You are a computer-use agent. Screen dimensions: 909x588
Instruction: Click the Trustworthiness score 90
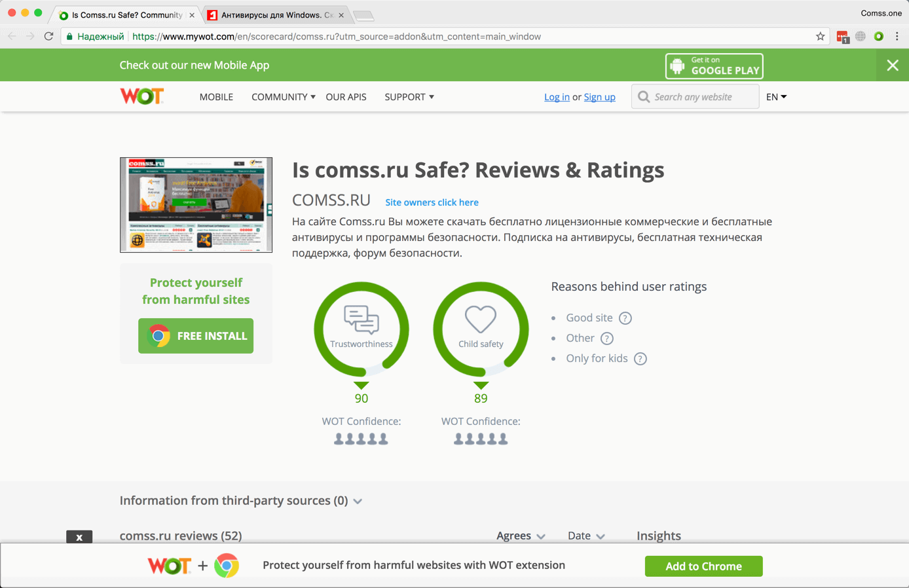(362, 398)
